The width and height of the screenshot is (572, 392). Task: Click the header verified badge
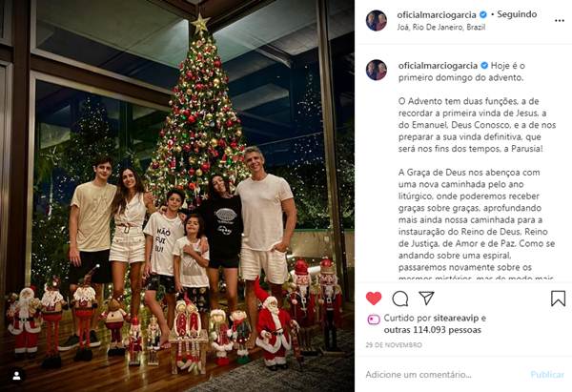point(482,14)
